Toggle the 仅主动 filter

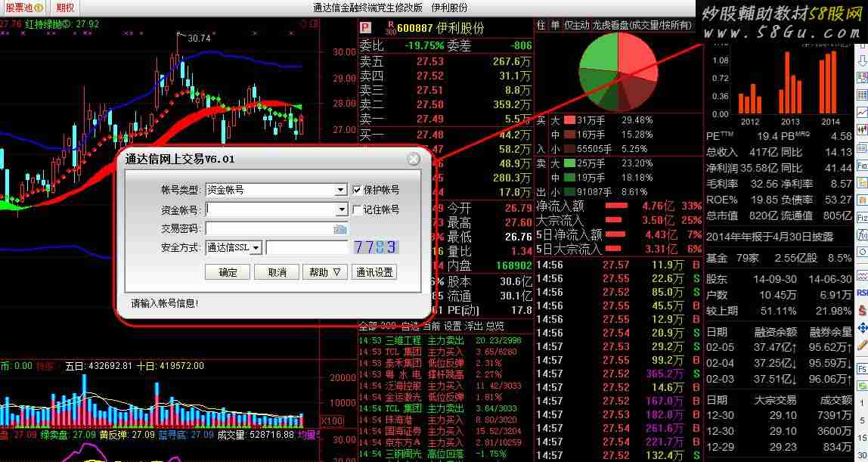[x=577, y=25]
